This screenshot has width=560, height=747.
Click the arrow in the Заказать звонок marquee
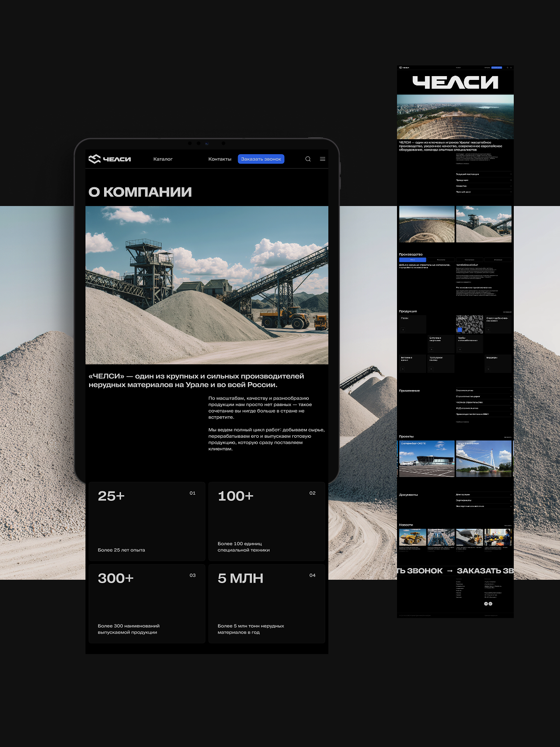click(x=449, y=571)
